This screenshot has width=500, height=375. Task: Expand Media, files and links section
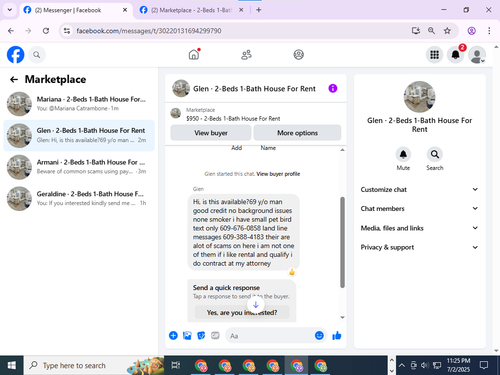[x=419, y=228]
